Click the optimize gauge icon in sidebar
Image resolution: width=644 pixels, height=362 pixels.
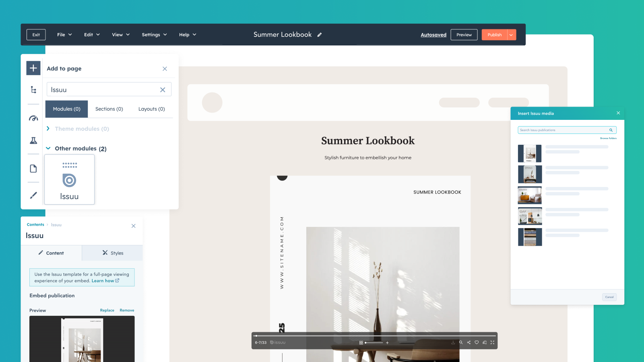pos(33,118)
